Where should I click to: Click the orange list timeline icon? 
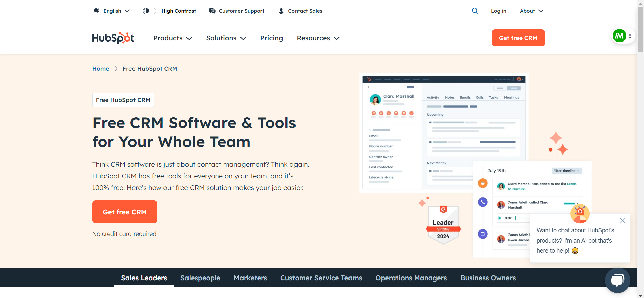tap(483, 183)
